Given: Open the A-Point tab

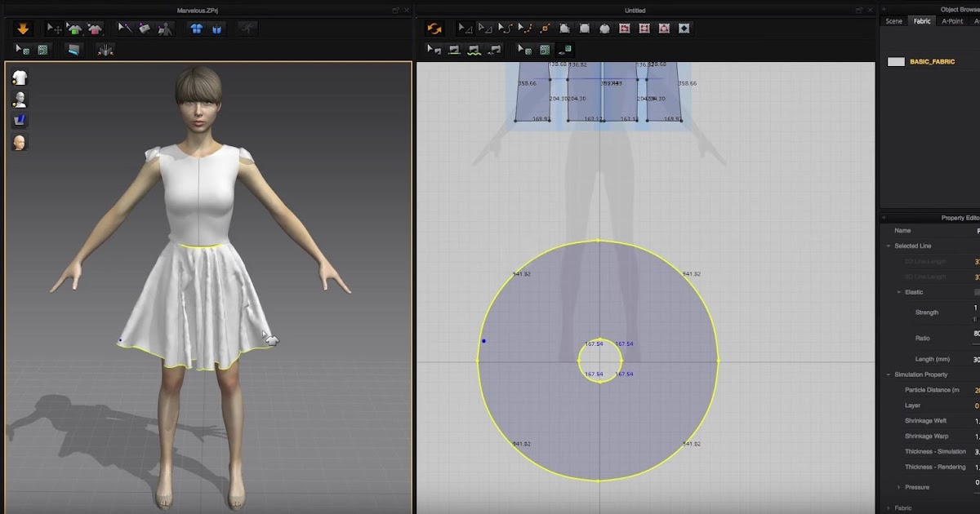Looking at the screenshot, I should click(952, 21).
